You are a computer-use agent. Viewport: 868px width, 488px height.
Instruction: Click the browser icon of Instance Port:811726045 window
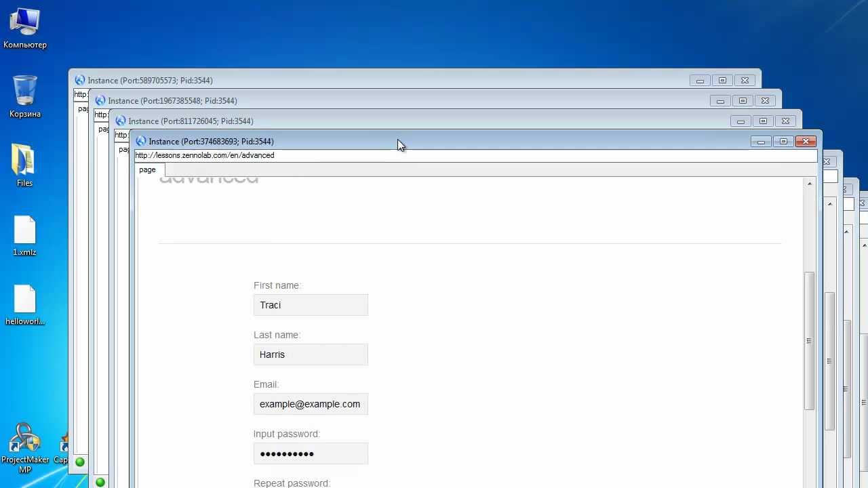point(121,121)
